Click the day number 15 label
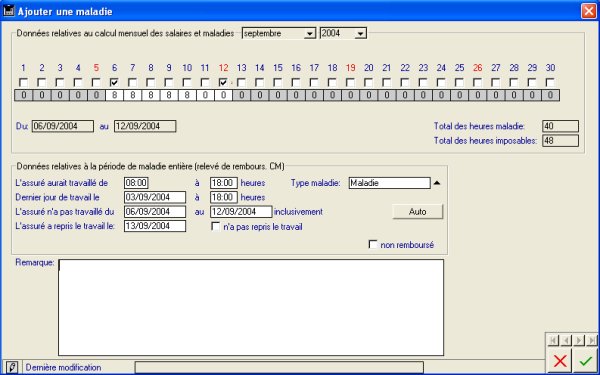The image size is (600, 375). (278, 68)
